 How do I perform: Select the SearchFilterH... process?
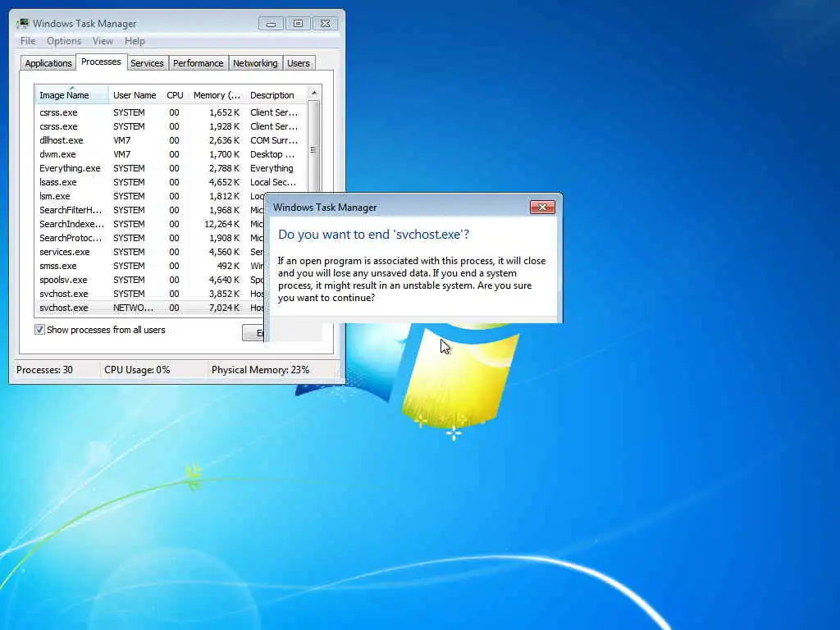point(150,210)
